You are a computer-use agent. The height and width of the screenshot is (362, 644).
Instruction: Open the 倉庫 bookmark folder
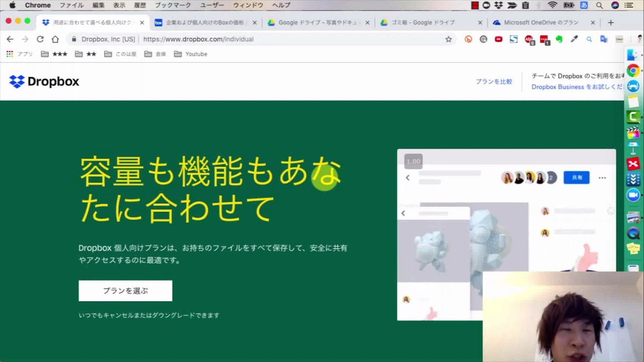pyautogui.click(x=155, y=54)
